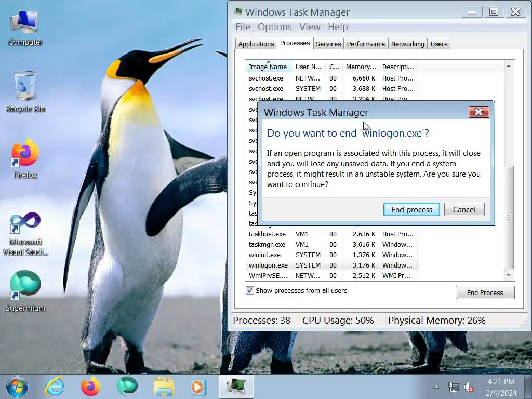532x399 pixels.
Task: Open the clock showing 4:21 PM
Action: click(x=501, y=387)
